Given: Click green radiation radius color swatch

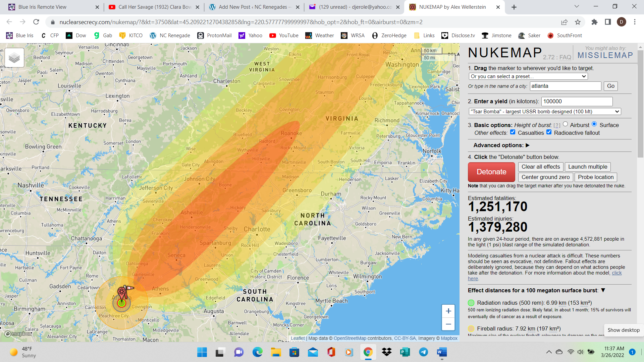Looking at the screenshot, I should coord(471,303).
